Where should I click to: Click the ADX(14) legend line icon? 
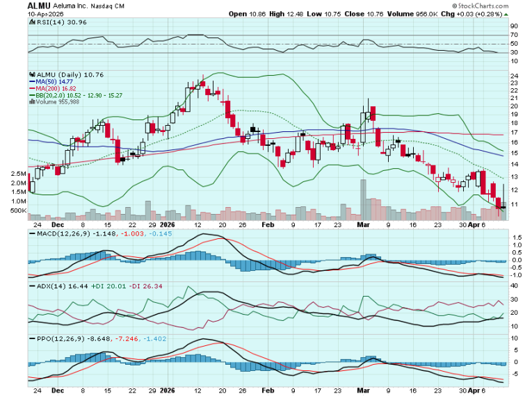[31, 286]
